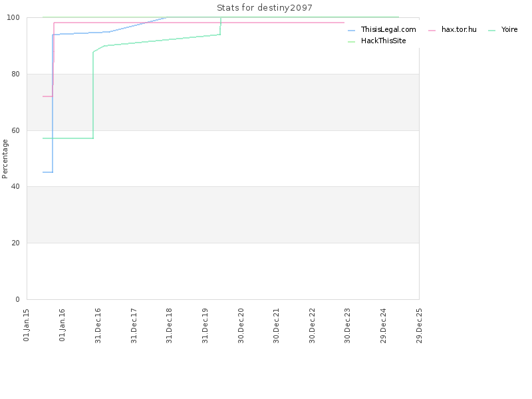532x399 pixels.
Task: Click the HackThisSite green legend marker
Action: coord(352,41)
